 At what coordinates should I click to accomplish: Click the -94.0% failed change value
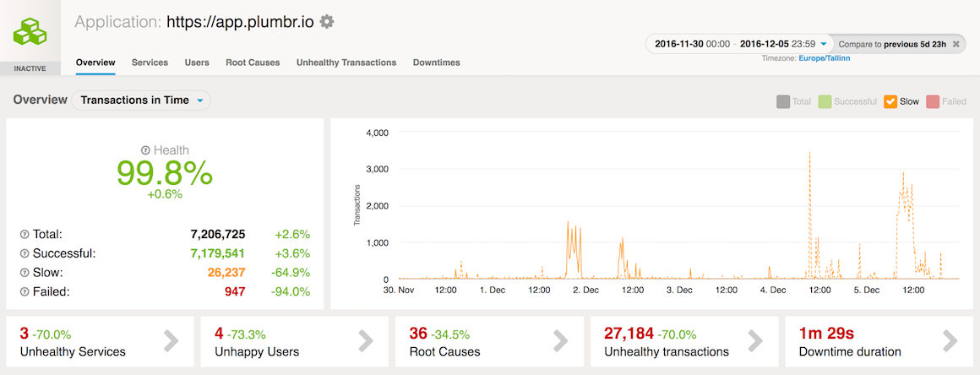tap(291, 291)
